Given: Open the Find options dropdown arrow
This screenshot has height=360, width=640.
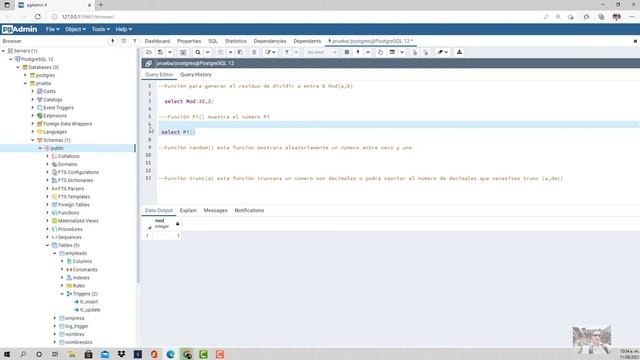Looking at the screenshot, I should click(207, 52).
